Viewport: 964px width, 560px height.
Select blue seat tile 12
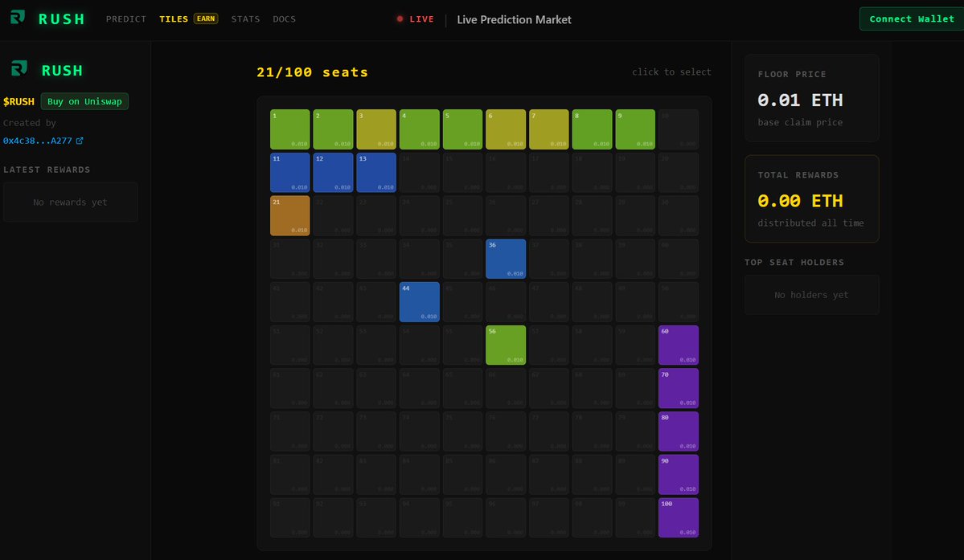333,173
